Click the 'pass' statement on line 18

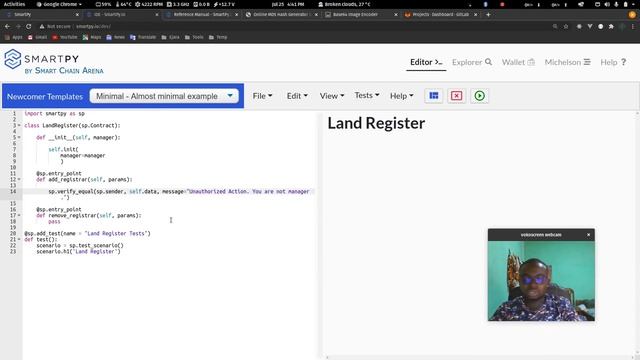[54, 222]
